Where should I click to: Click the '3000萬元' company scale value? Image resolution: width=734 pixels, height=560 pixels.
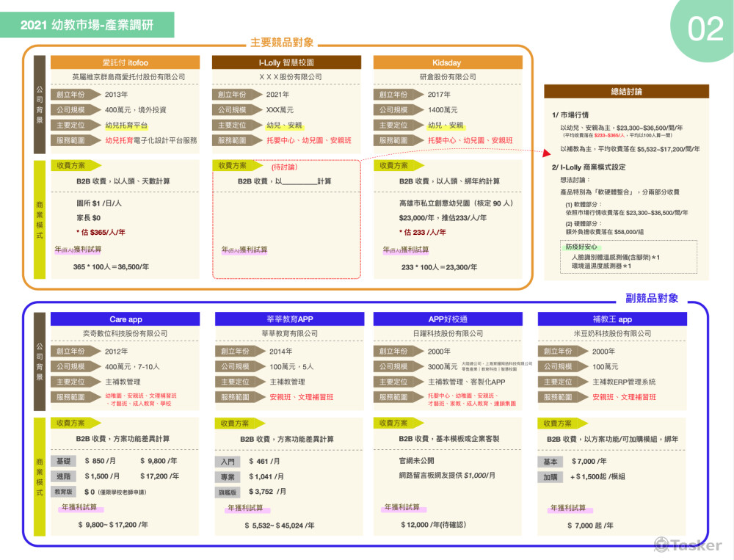point(443,367)
